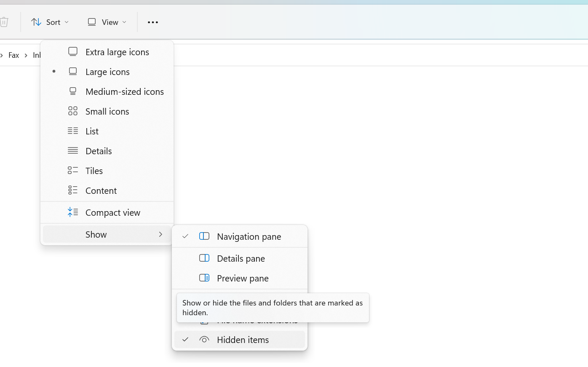Select the List view option
Screen dimensions: 588x367
tap(107, 131)
